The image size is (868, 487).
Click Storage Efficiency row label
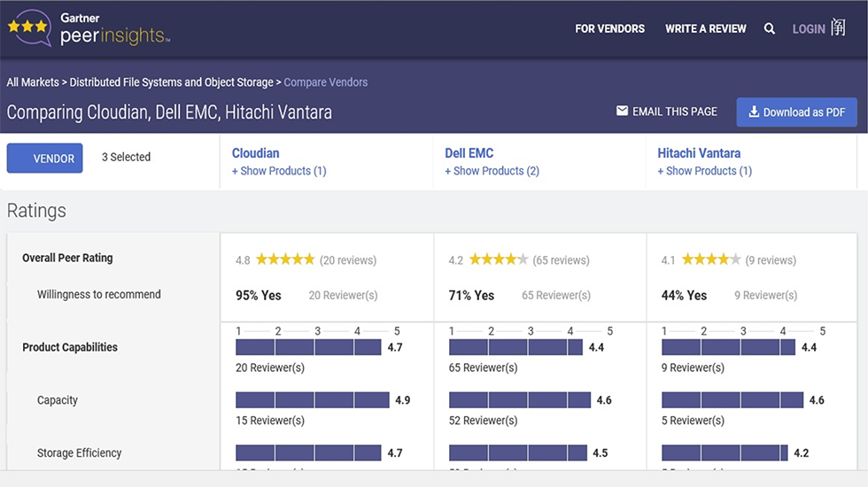79,453
